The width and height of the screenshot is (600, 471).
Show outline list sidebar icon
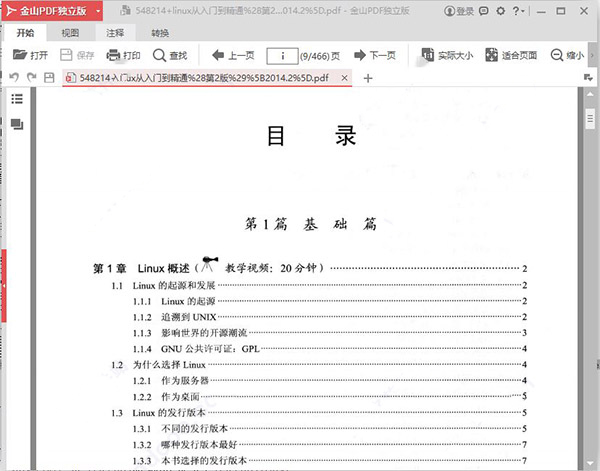click(x=17, y=99)
